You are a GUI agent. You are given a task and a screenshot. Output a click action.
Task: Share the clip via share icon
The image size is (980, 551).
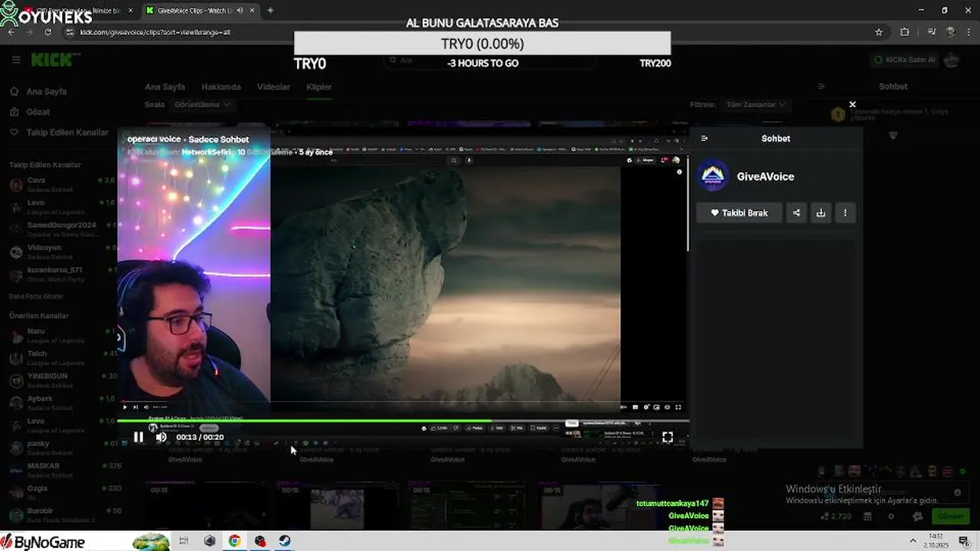pyautogui.click(x=796, y=213)
